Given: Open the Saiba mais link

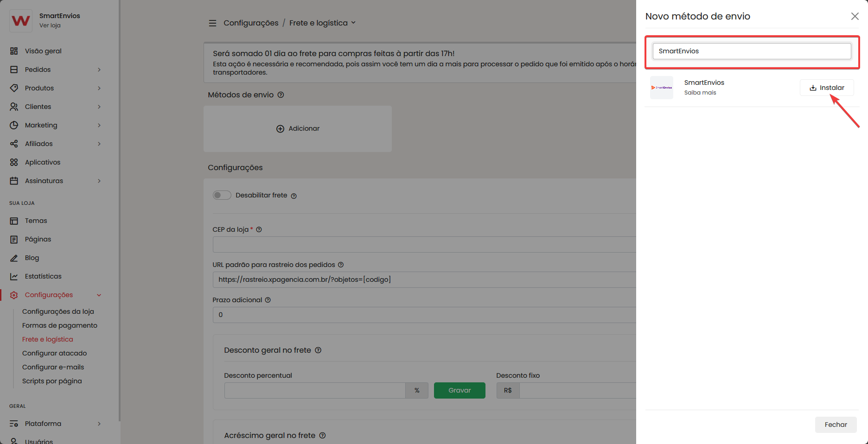Looking at the screenshot, I should click(x=700, y=93).
